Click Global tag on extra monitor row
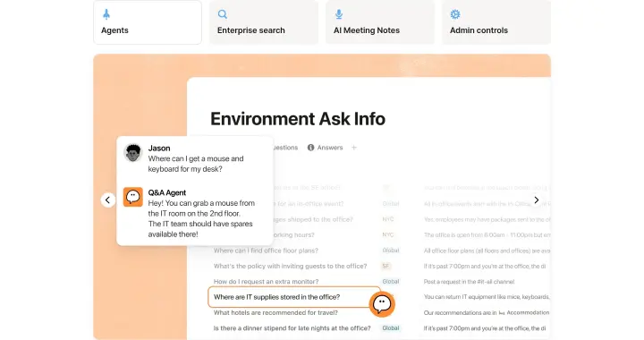The width and height of the screenshot is (644, 340). point(391,282)
